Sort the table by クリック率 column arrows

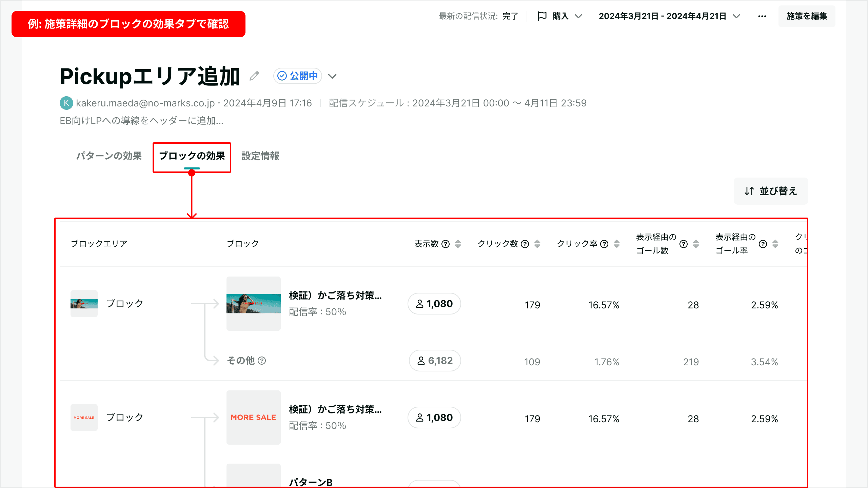[x=617, y=244]
